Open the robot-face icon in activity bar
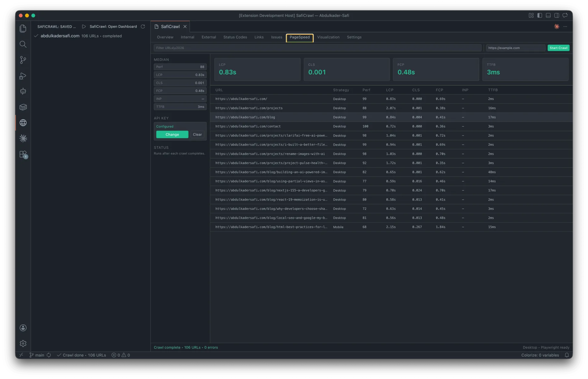The width and height of the screenshot is (588, 379). coord(23,91)
